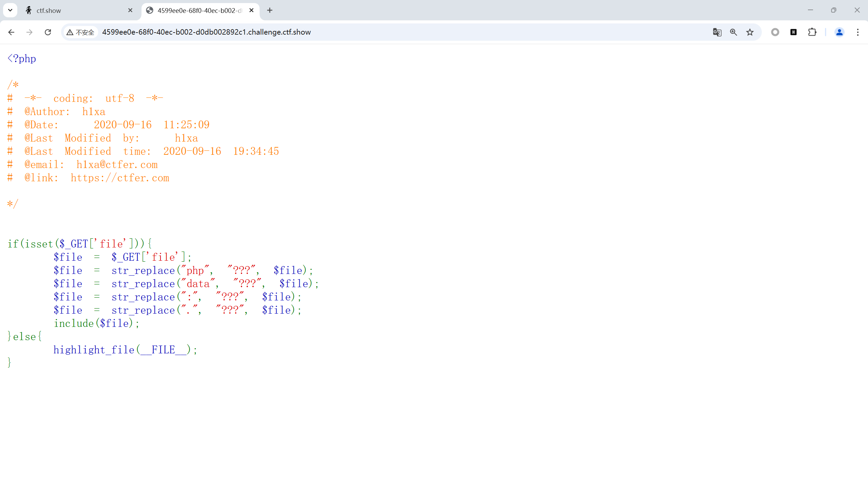The width and height of the screenshot is (868, 501).
Task: Open the user profile avatar
Action: tap(839, 32)
